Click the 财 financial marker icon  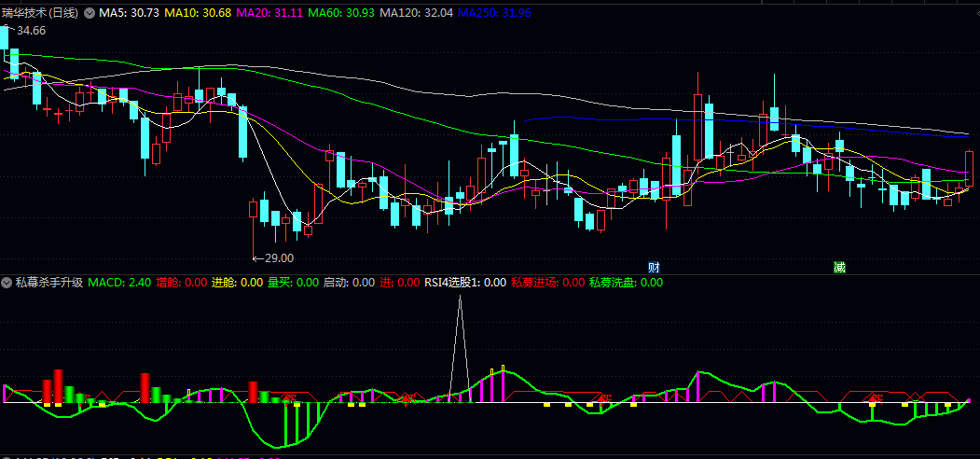click(655, 268)
